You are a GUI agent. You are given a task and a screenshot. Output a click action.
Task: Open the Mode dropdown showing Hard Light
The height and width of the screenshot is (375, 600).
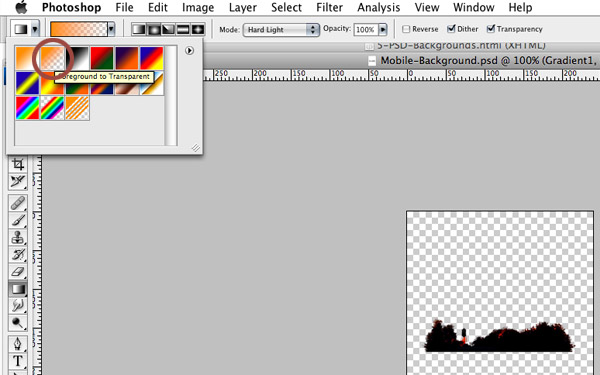(281, 29)
